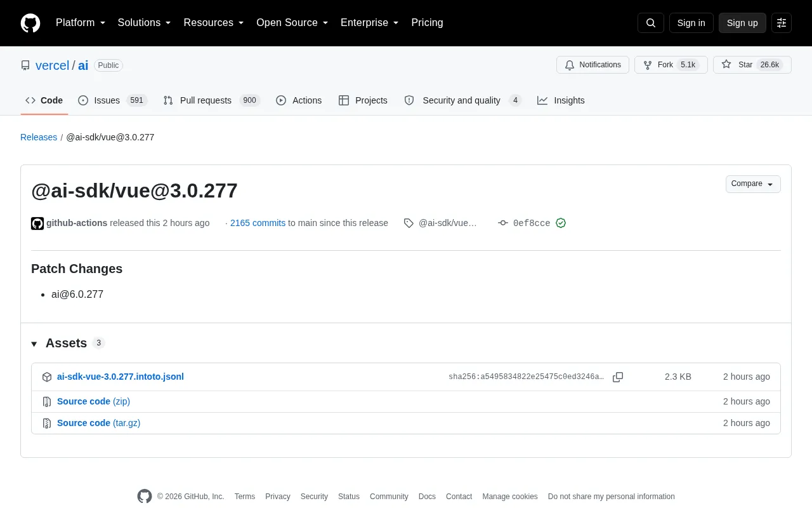
Task: Expand the Resources menu
Action: click(x=214, y=23)
